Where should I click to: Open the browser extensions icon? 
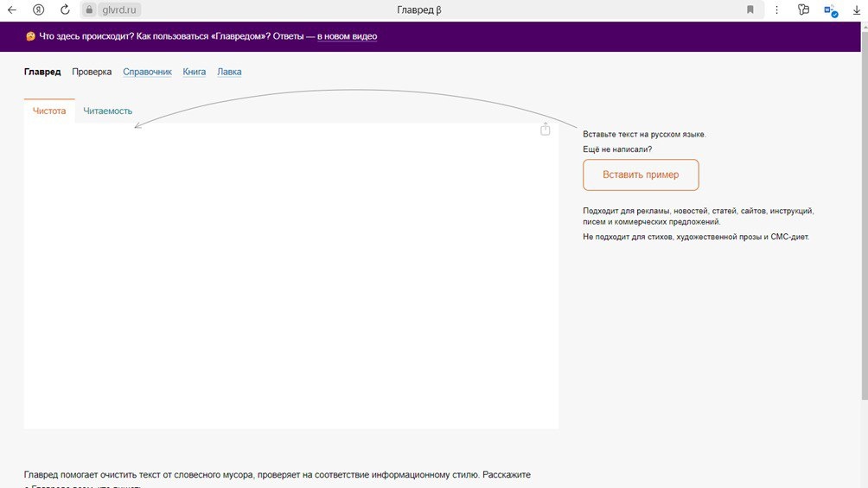click(803, 10)
